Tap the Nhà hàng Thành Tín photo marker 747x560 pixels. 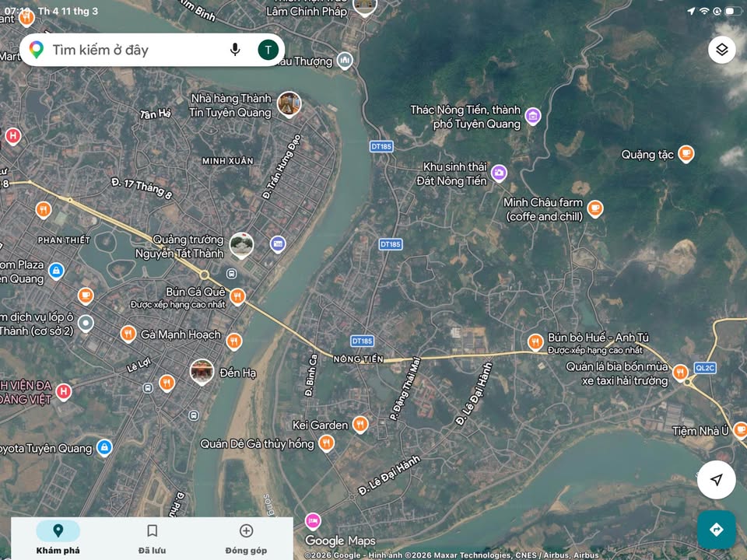point(289,104)
